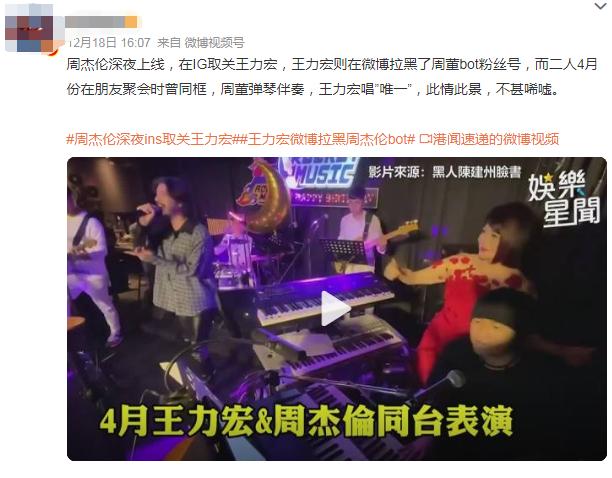Open the blurred username beside the avatar
Screen dimensions: 612x478
tap(101, 22)
